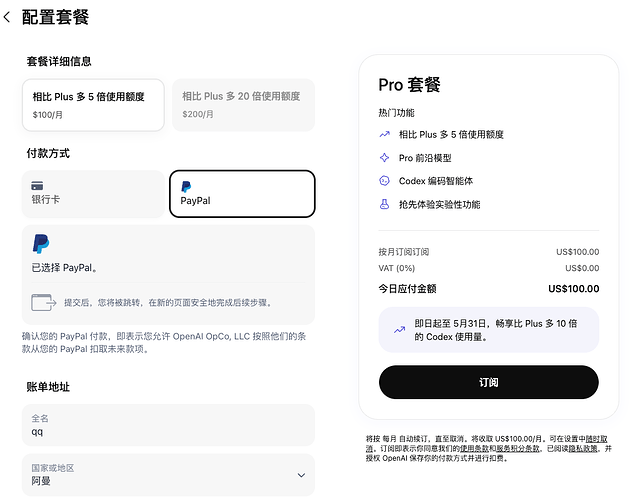Select the 20x Plus usage $200/月 plan
This screenshot has width=641, height=500.
click(243, 105)
